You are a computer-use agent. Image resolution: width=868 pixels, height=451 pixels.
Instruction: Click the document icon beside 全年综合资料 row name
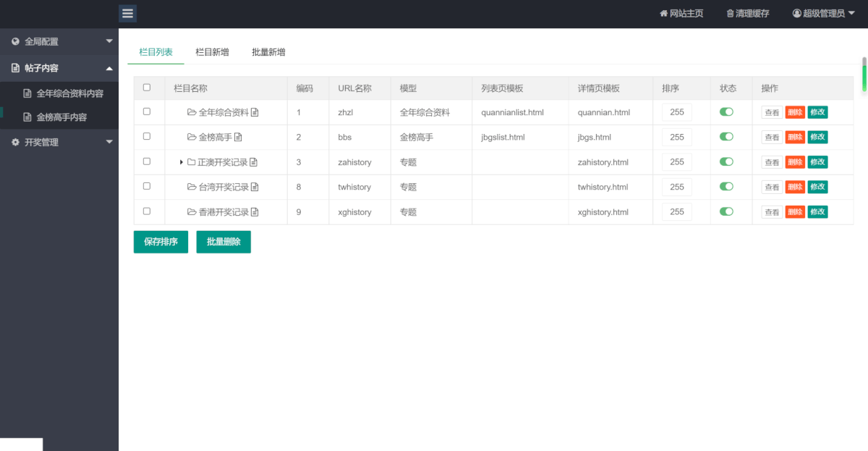(255, 112)
